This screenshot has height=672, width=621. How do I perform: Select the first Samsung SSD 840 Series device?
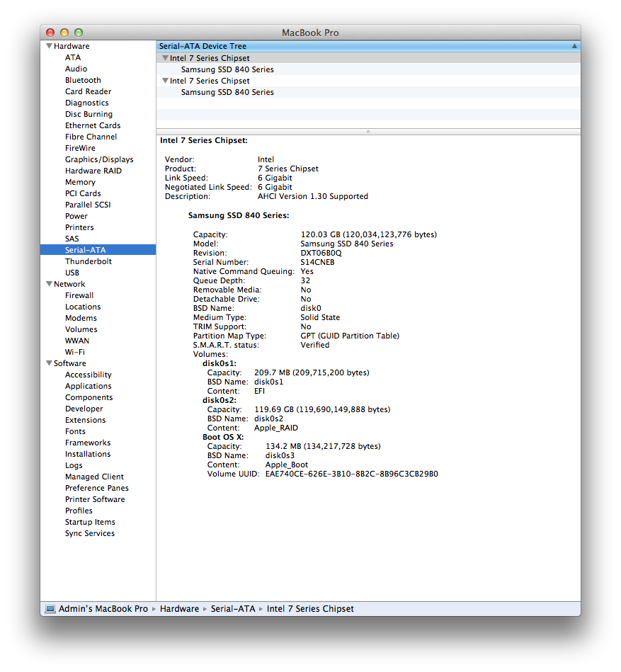coord(227,69)
